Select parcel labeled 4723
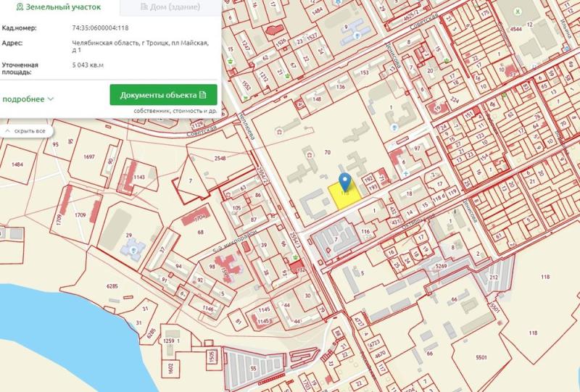This screenshot has width=580, height=392. [x=374, y=343]
